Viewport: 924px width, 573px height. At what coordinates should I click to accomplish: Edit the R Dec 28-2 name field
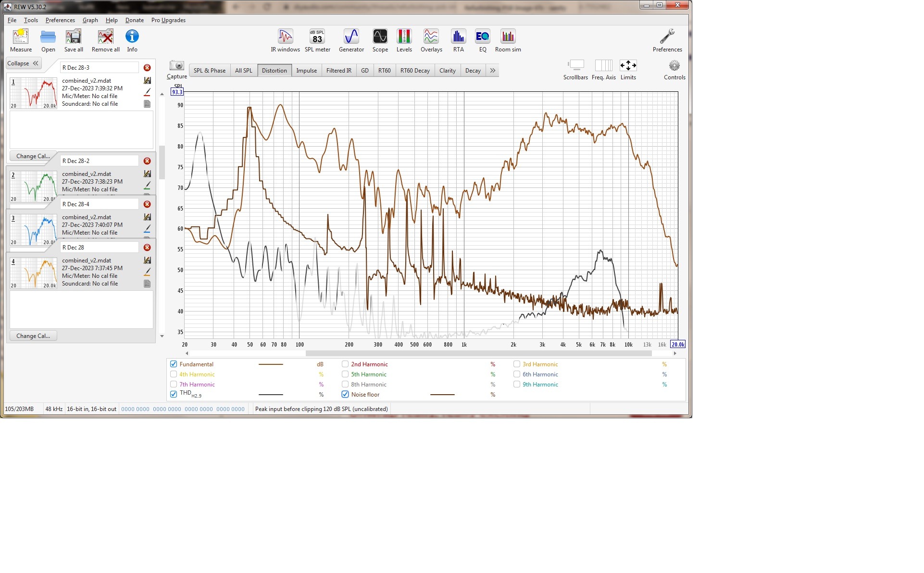point(100,161)
